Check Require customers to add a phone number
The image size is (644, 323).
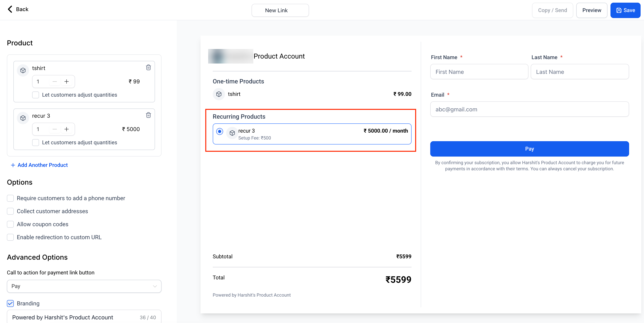(10, 198)
